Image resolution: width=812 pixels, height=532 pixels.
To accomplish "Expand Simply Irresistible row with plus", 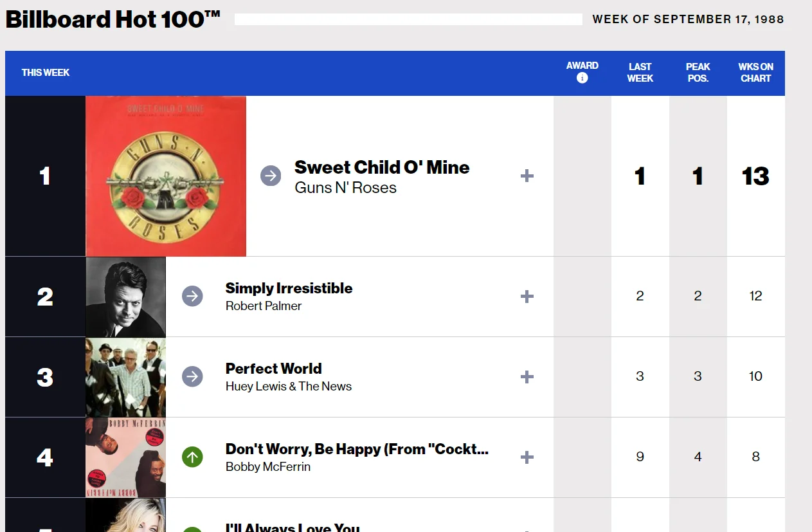I will [x=527, y=296].
